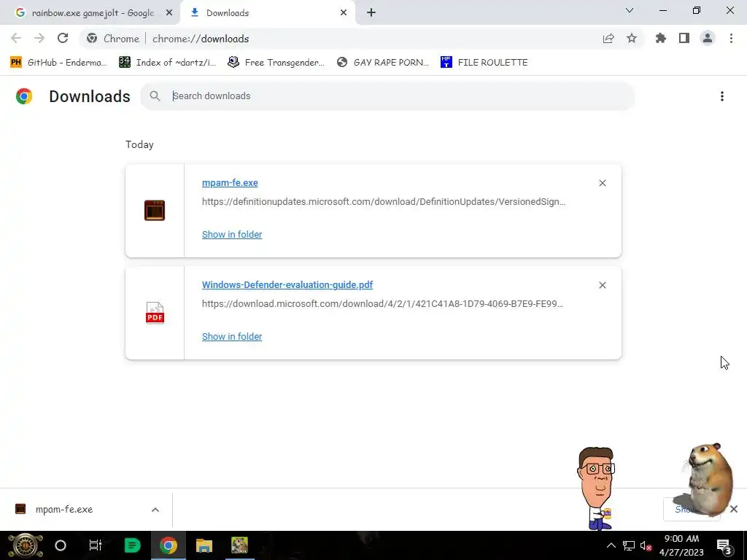The image size is (747, 560).
Task: Click the search magnifier icon in Downloads
Action: click(155, 96)
